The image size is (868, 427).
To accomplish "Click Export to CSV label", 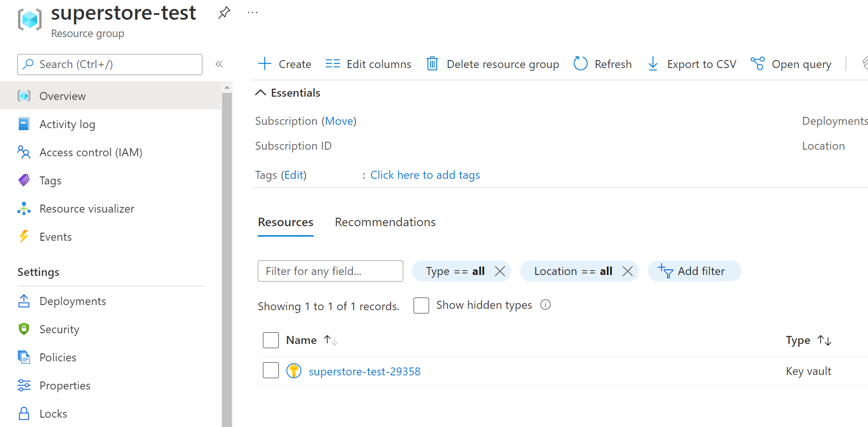I will (x=702, y=64).
